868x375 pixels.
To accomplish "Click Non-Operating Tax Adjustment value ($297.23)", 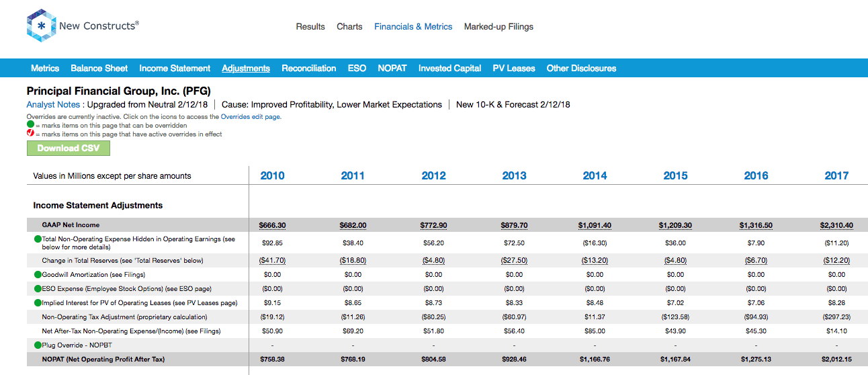I will point(836,317).
